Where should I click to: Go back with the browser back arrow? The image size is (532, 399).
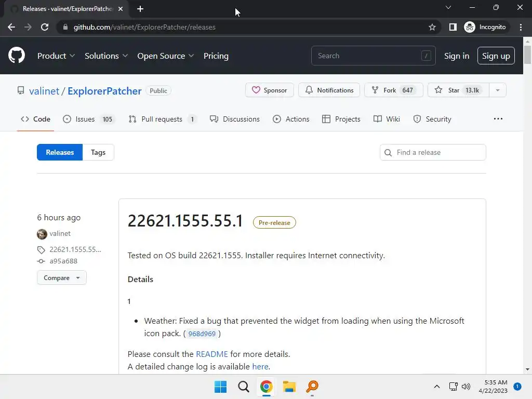click(x=11, y=27)
